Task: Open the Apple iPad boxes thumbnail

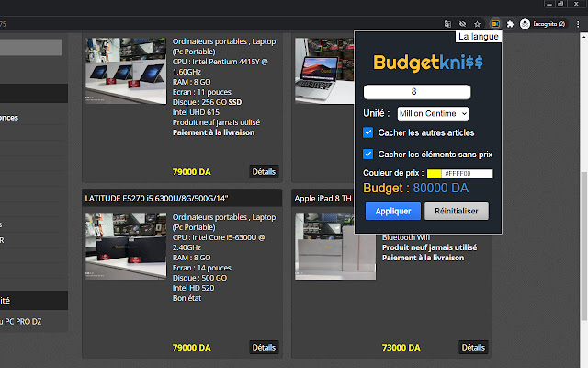Action: [x=335, y=247]
